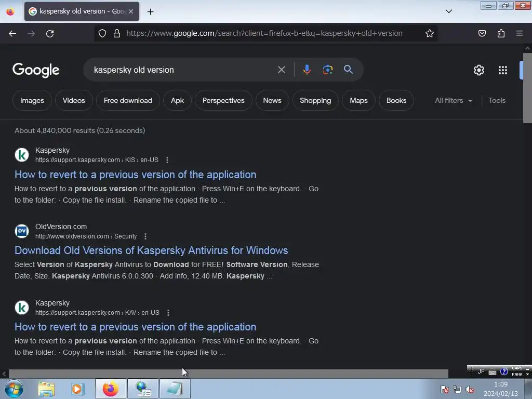
Task: Switch to the Perspectives filter
Action: [x=223, y=100]
